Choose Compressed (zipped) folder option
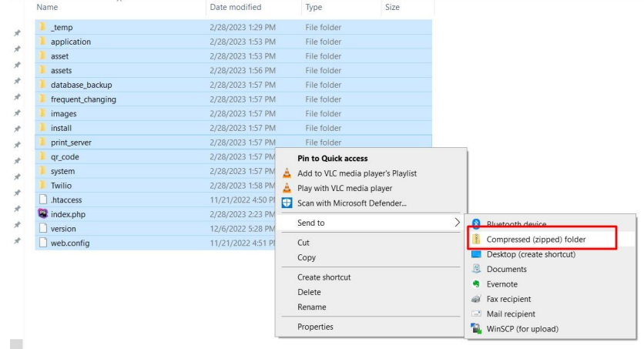This screenshot has width=644, height=349. pos(536,240)
